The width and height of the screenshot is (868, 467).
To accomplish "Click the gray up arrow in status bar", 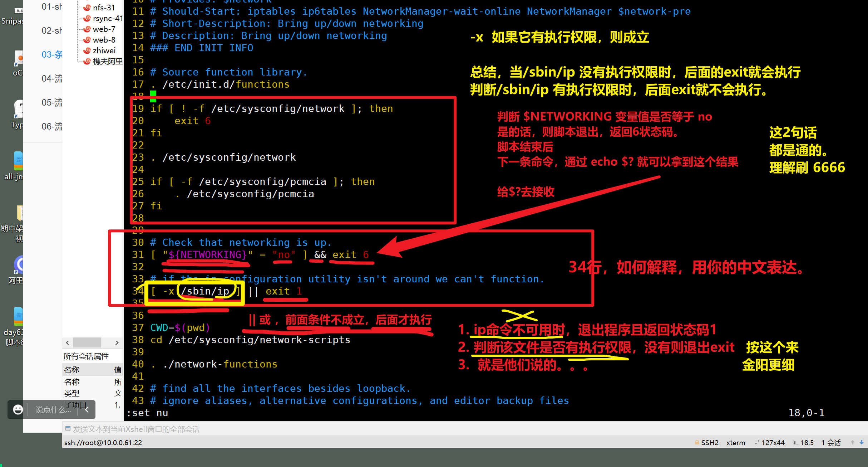I will point(853,442).
